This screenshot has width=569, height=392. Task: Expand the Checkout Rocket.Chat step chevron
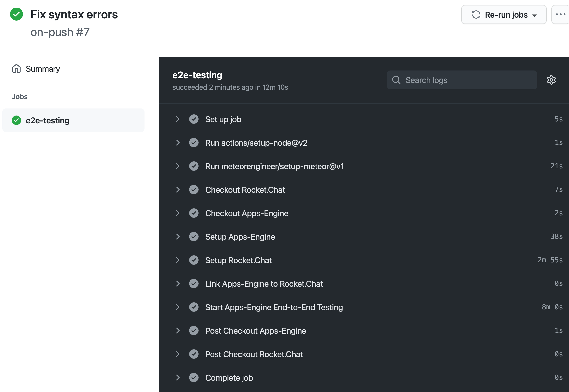[178, 190]
